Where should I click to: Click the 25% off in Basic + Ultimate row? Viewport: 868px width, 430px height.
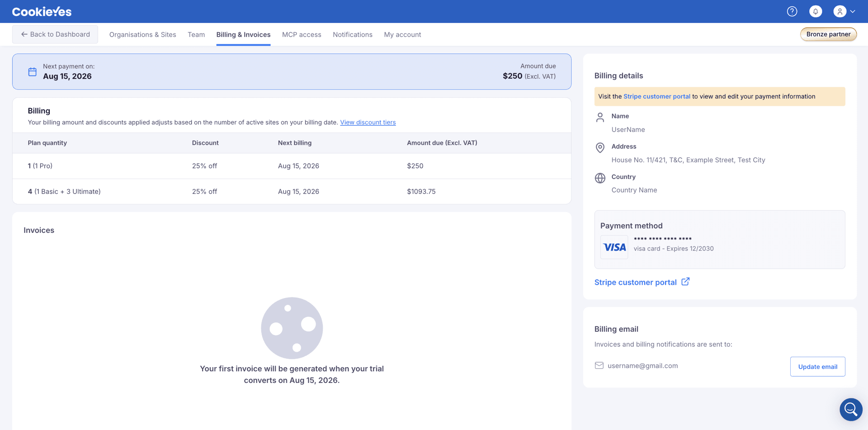(x=204, y=192)
